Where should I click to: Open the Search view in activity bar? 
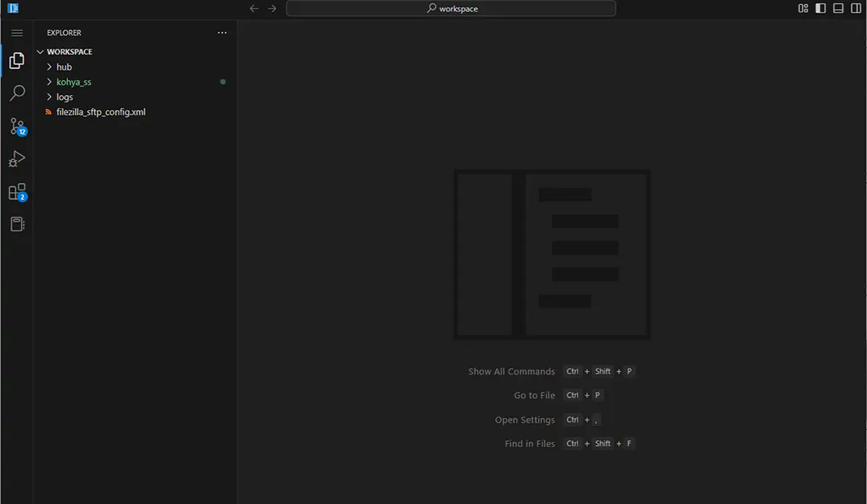[17, 93]
